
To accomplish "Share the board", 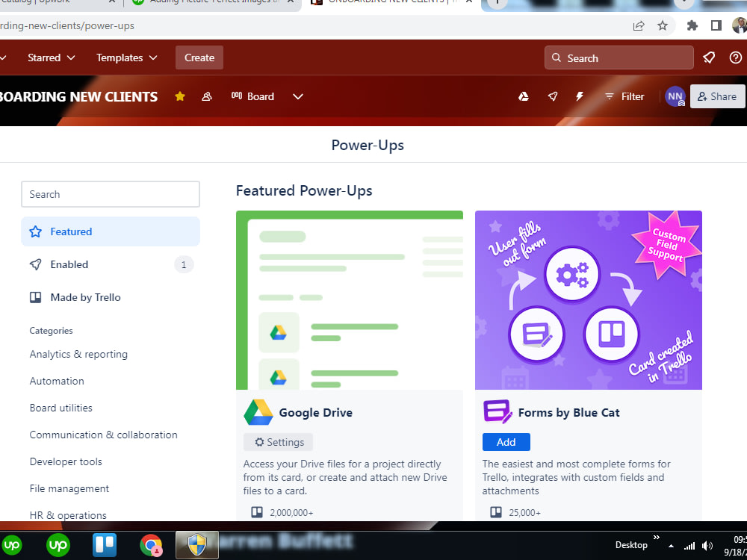I will [717, 96].
